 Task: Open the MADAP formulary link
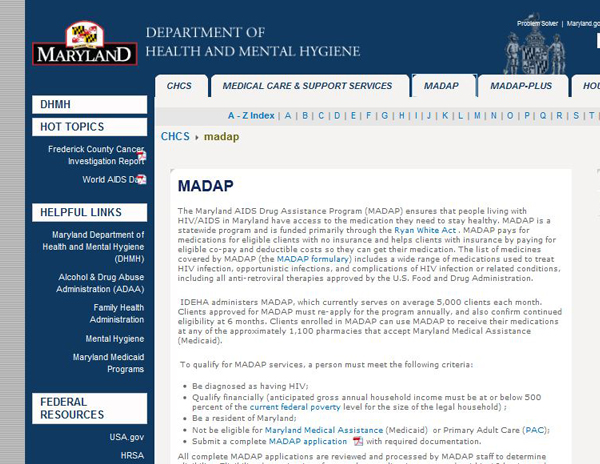click(x=313, y=259)
